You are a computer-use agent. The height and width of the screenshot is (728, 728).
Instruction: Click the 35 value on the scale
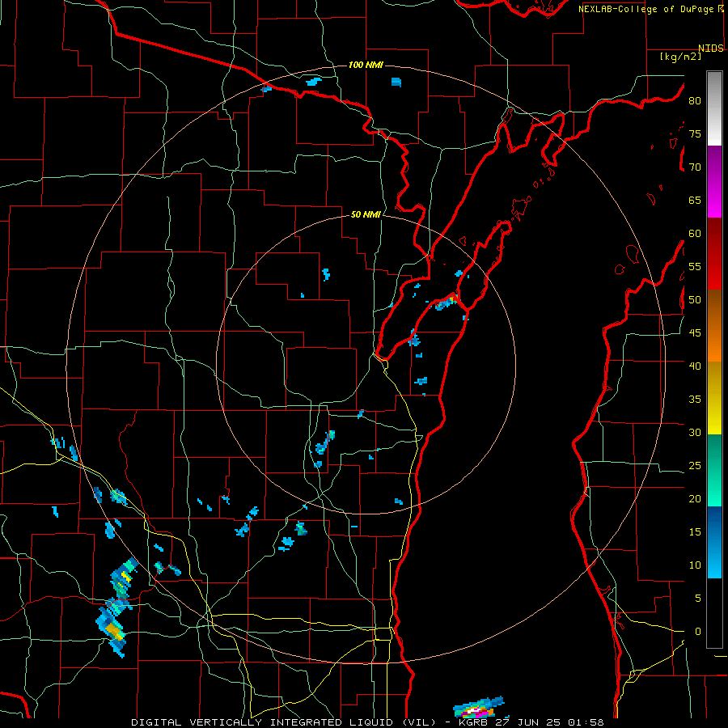point(695,400)
